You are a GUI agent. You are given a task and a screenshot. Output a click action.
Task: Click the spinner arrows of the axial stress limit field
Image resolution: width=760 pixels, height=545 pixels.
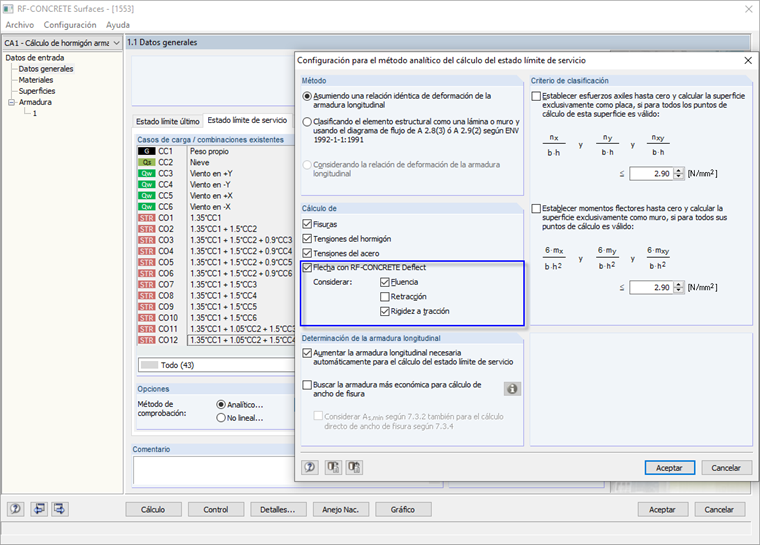tap(679, 174)
